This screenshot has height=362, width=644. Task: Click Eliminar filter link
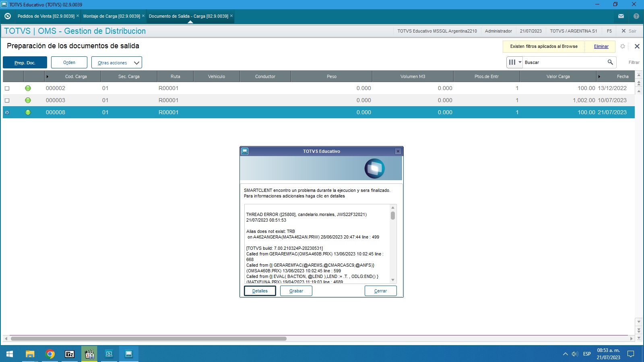pos(601,47)
